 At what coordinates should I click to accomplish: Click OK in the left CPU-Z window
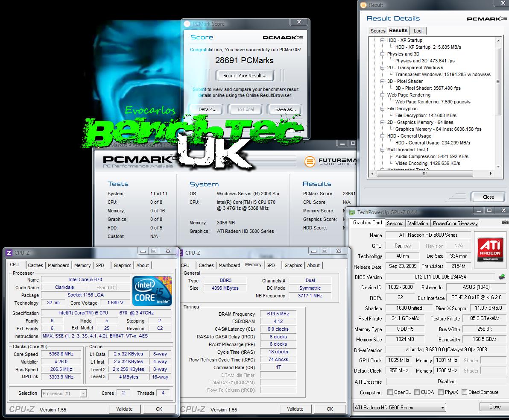click(x=159, y=409)
